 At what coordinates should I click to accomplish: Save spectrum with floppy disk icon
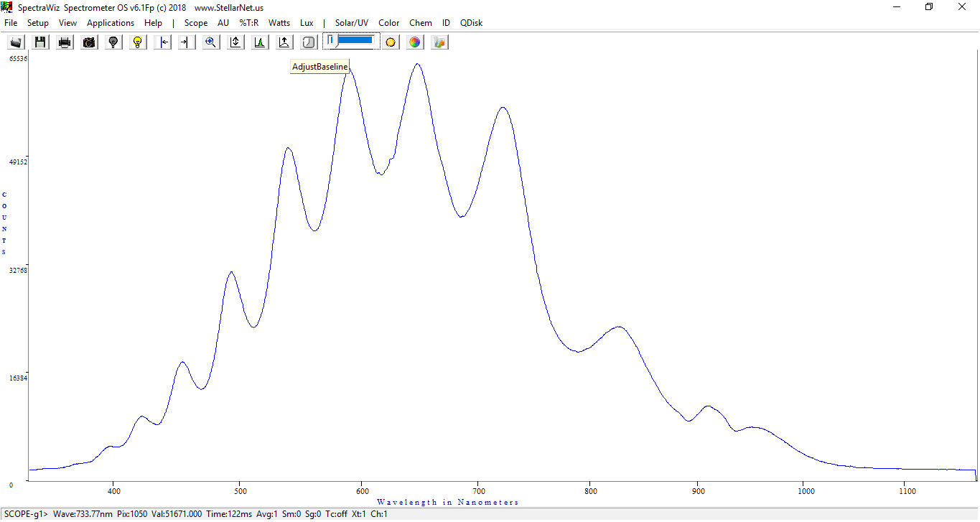click(40, 42)
